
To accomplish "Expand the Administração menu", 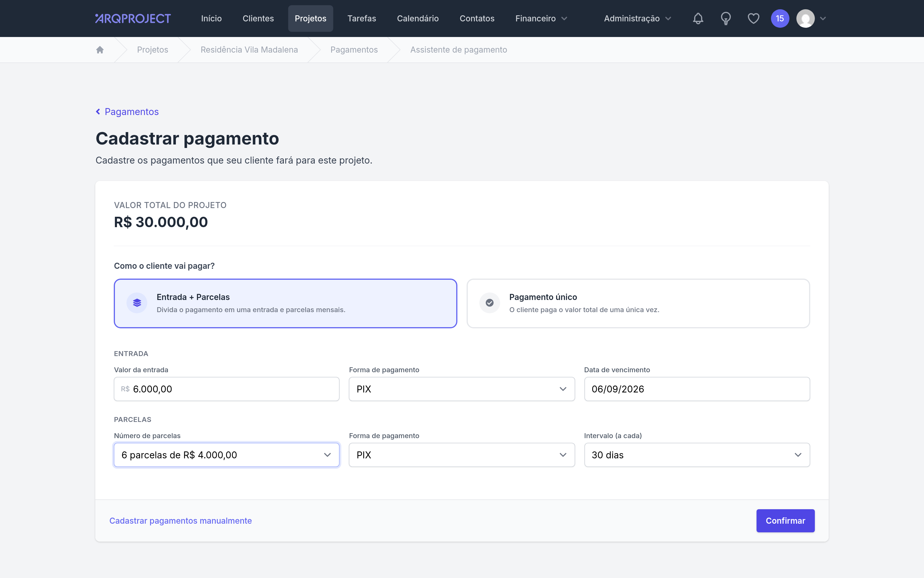I will 637,18.
